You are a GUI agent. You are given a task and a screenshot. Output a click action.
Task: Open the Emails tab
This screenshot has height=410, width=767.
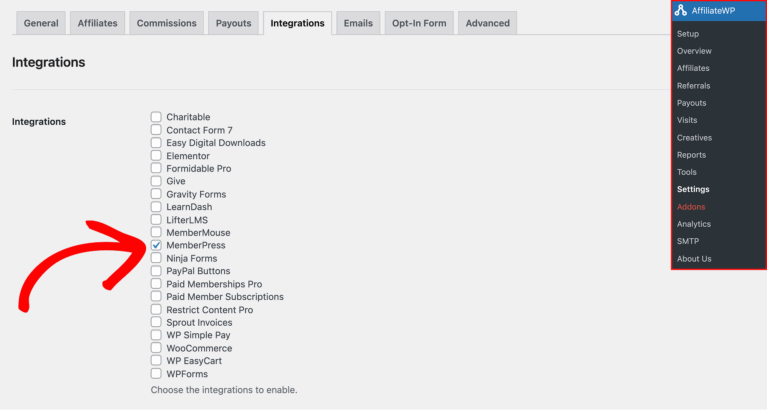[358, 23]
